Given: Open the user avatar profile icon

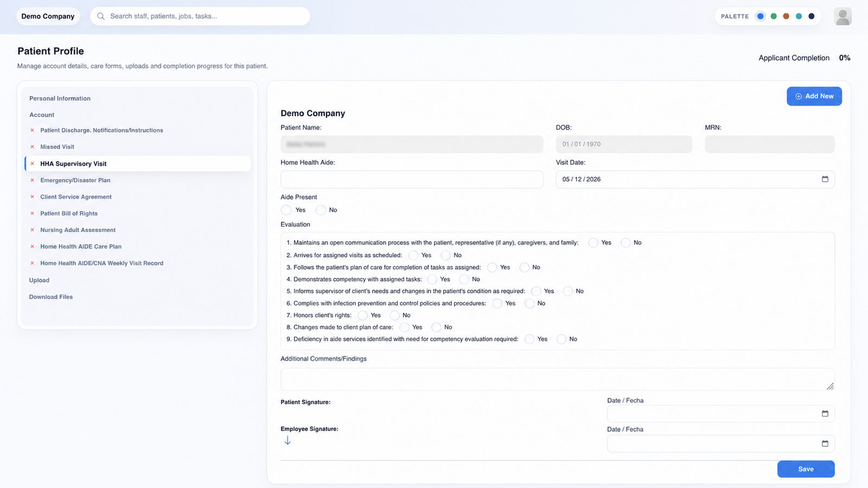Looking at the screenshot, I should click(843, 16).
